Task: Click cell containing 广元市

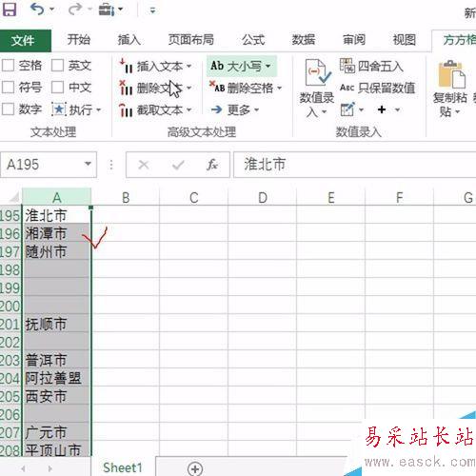Action: pyautogui.click(x=56, y=432)
